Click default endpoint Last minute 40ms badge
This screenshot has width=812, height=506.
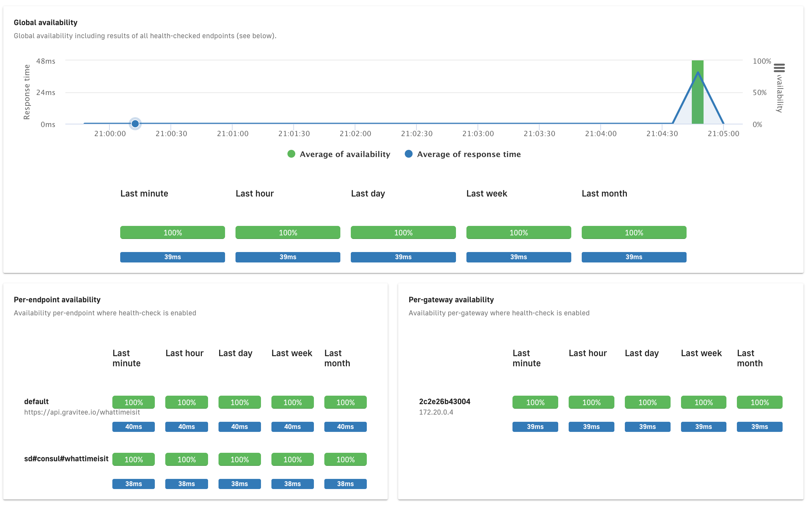point(133,427)
